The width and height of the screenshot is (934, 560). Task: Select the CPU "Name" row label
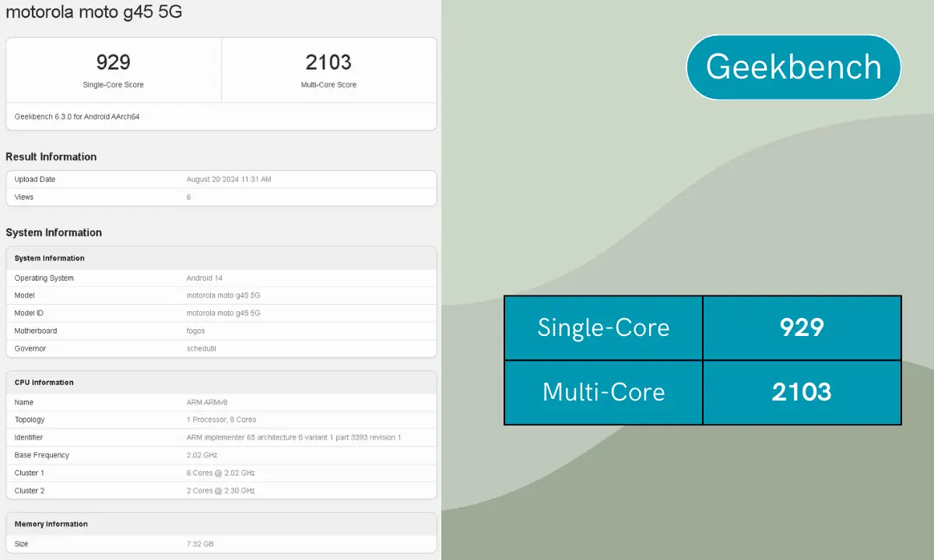tap(24, 403)
